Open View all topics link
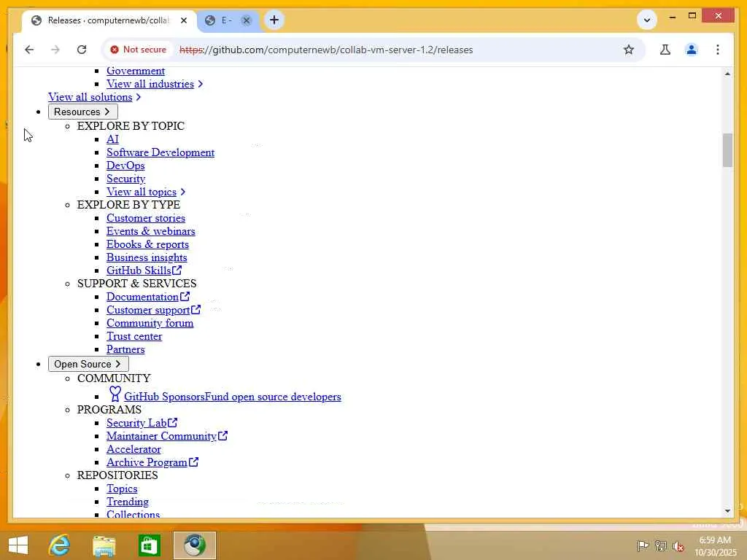This screenshot has height=560, width=747. [141, 192]
